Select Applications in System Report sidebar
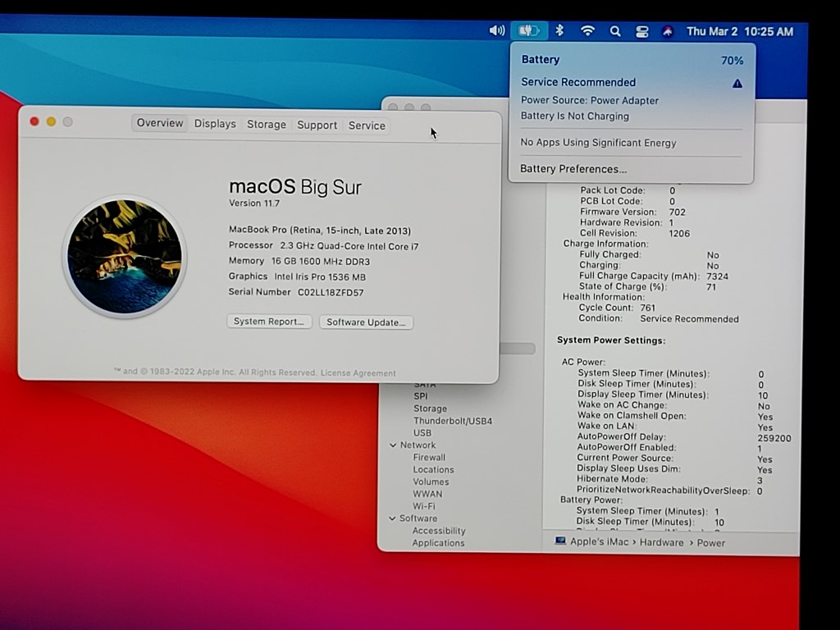The height and width of the screenshot is (630, 840). 438,543
